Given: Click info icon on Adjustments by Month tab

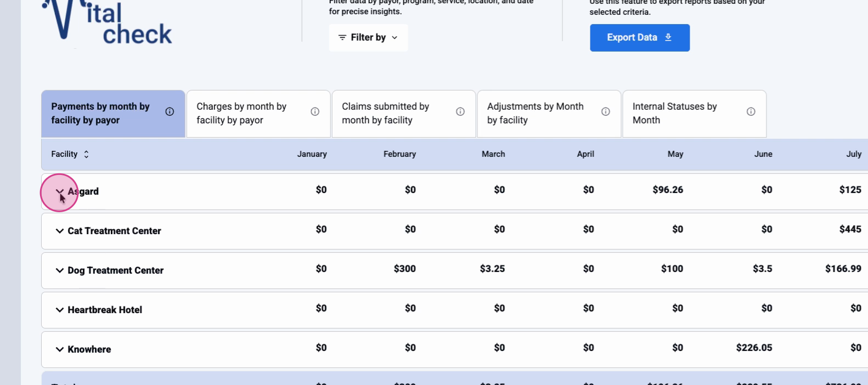Looking at the screenshot, I should point(606,112).
